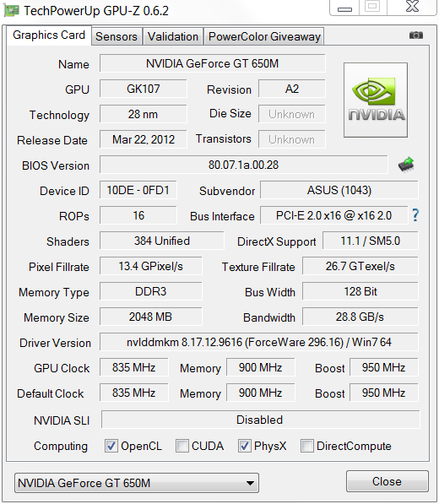
Task: Open the Validation tab
Action: pos(173,36)
